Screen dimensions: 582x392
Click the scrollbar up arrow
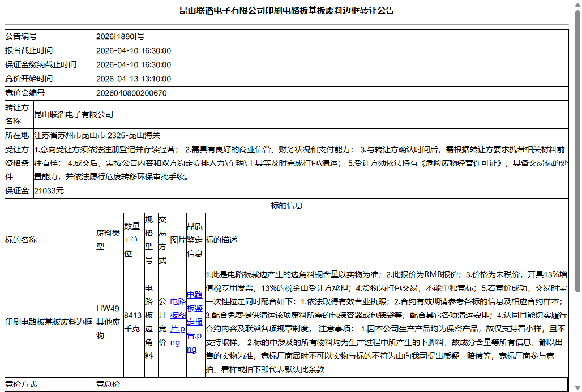click(577, 4)
